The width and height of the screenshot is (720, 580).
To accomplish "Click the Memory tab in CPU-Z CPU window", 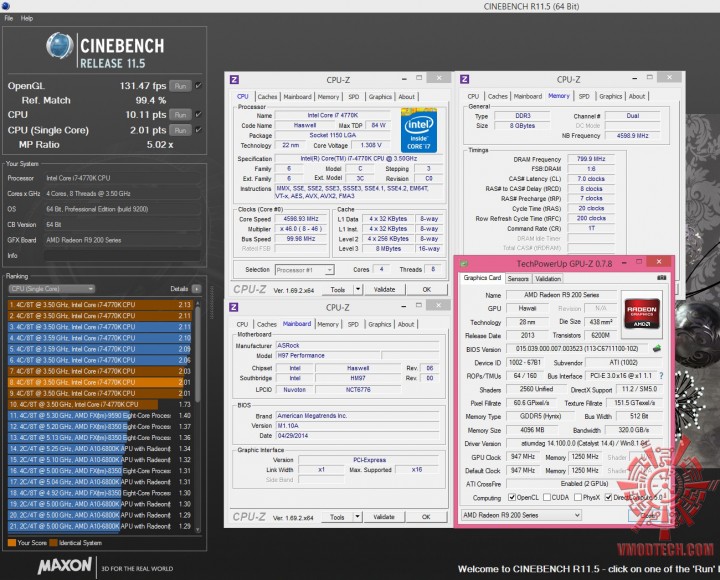I will tap(328, 96).
